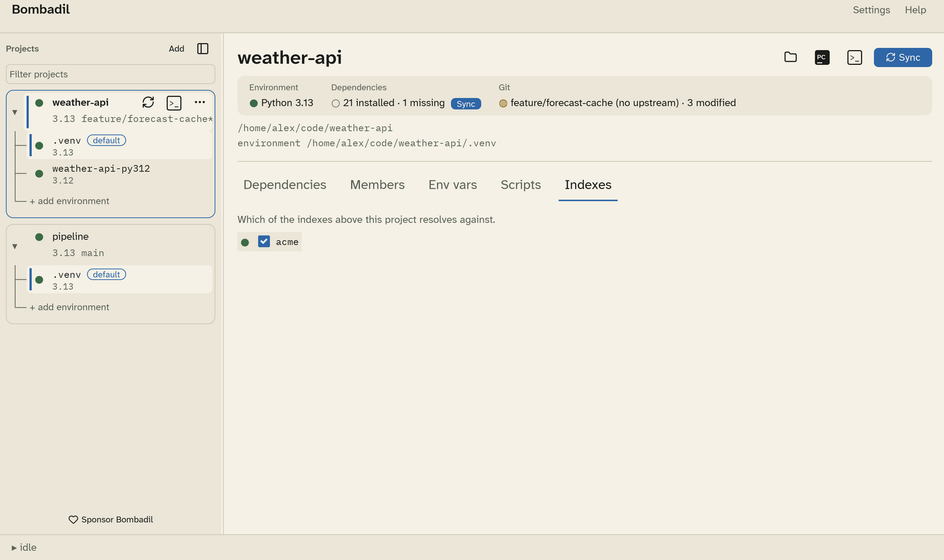944x560 pixels.
Task: Click the large blue Sync button
Action: pos(903,57)
